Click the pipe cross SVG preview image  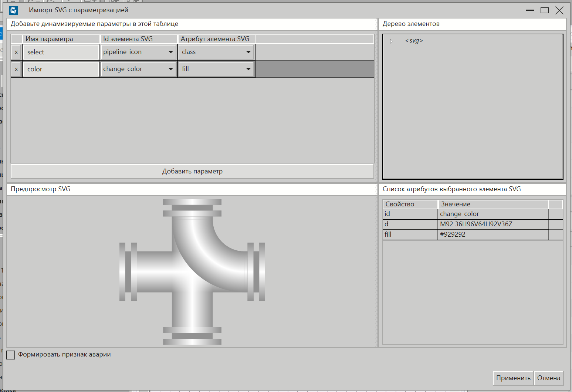point(192,272)
